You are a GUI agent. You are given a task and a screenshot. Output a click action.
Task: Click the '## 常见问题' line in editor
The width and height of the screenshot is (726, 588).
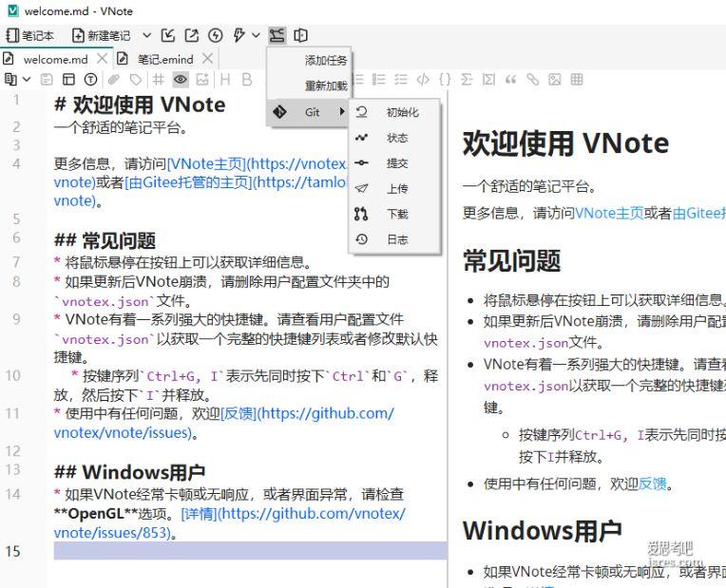click(105, 240)
